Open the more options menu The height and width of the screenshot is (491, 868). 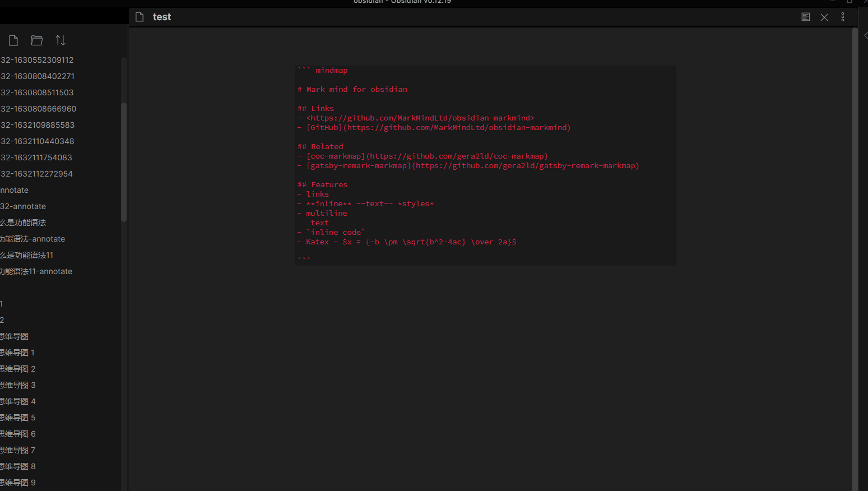click(x=843, y=17)
